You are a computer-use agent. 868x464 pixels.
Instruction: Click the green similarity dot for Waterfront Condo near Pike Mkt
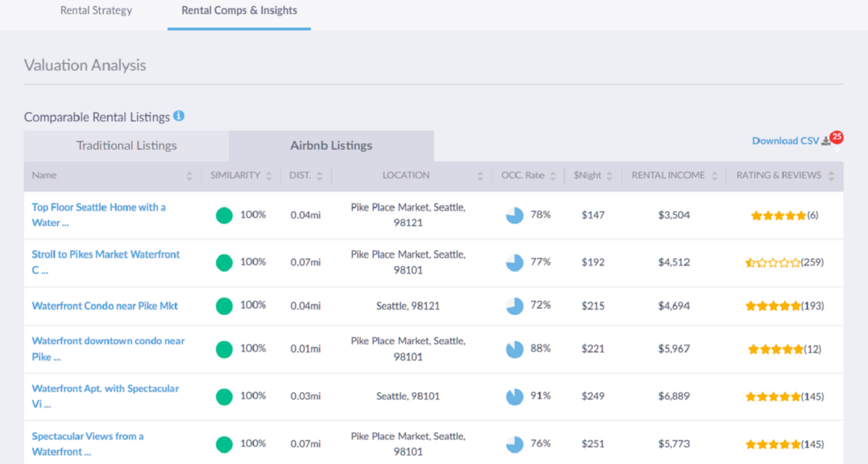tap(223, 305)
